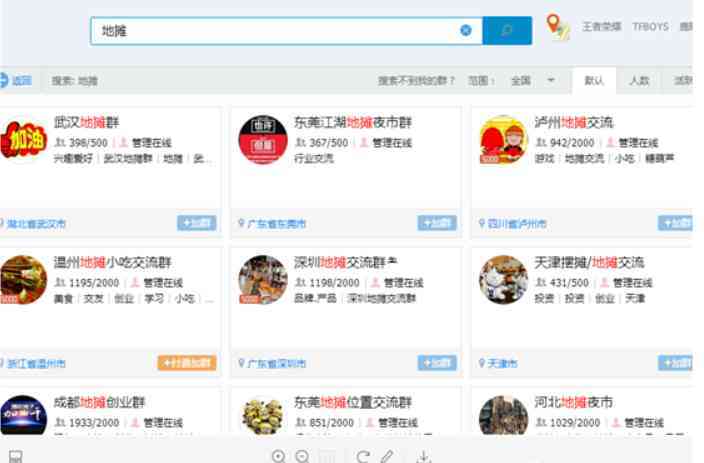This screenshot has width=704, height=463.
Task: Click the zoom in icon in bottom toolbar
Action: click(279, 456)
